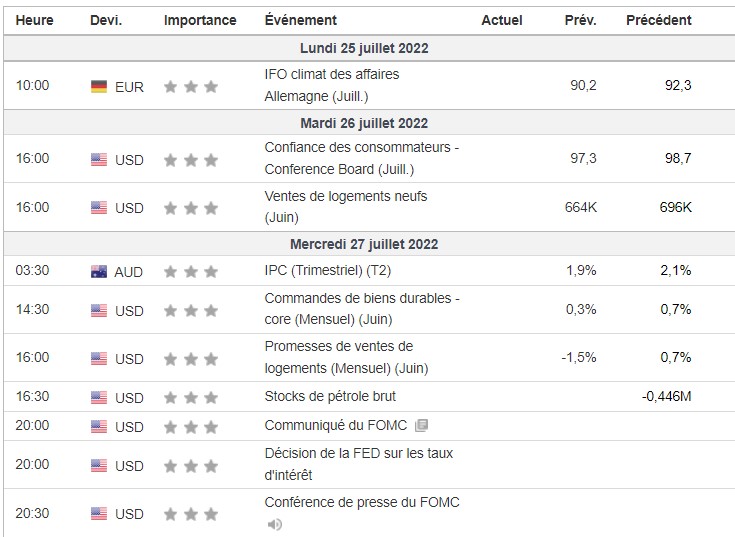The height and width of the screenshot is (537, 735).
Task: Click the importance stars for IPC (Trimestriel)
Action: coord(190,272)
